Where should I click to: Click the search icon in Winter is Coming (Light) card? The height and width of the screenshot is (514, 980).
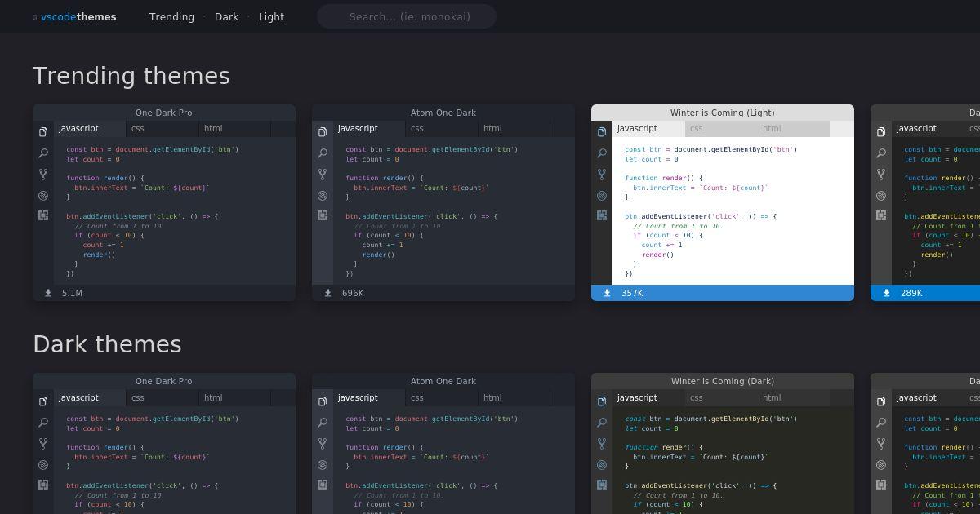click(602, 153)
